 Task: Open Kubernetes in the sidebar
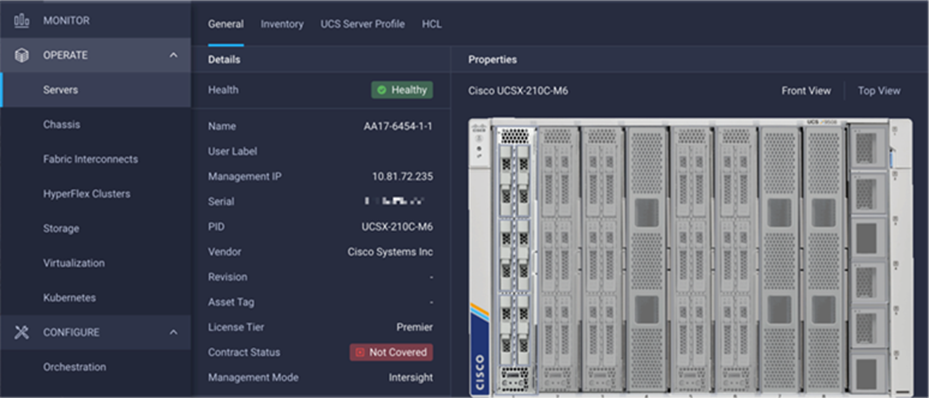pyautogui.click(x=69, y=297)
